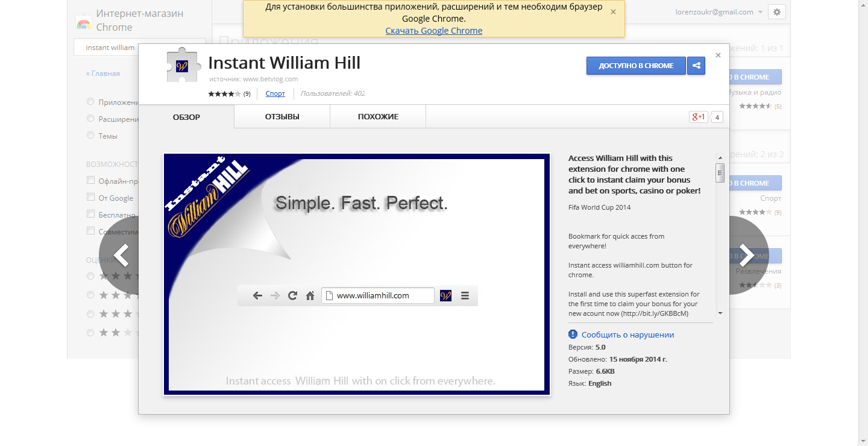Click the number 4 count beside +1
This screenshot has height=446, width=868.
(717, 117)
